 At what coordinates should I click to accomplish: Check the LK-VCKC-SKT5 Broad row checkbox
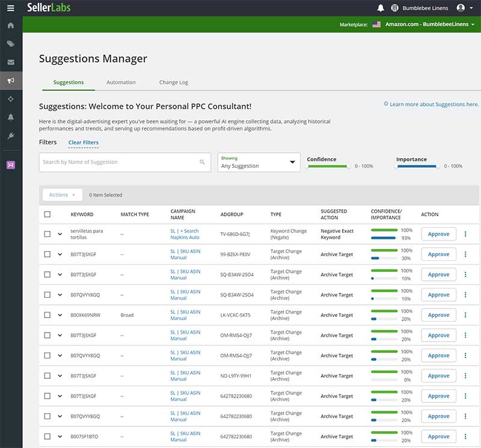coord(47,315)
